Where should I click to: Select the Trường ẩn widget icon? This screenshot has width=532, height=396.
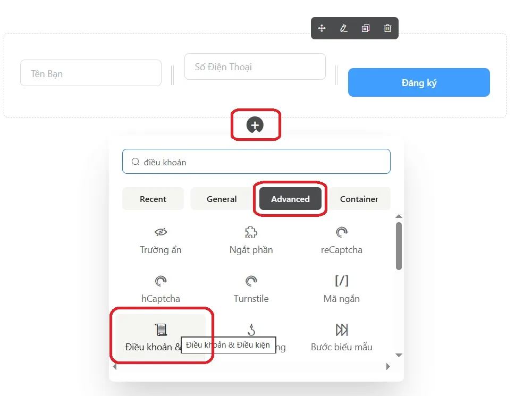tap(161, 232)
